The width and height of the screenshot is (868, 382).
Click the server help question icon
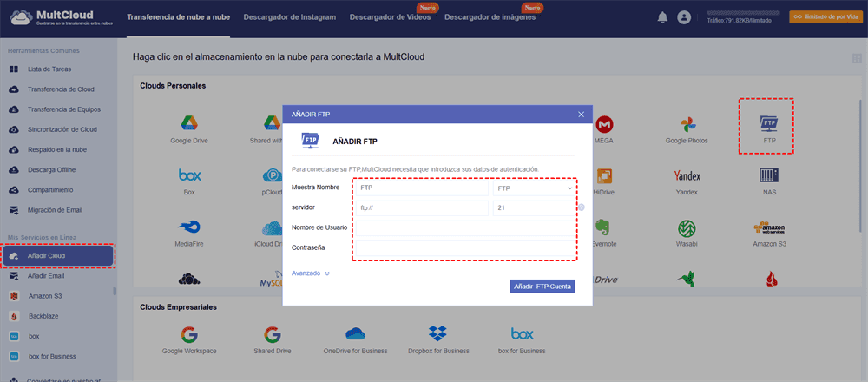coord(582,207)
